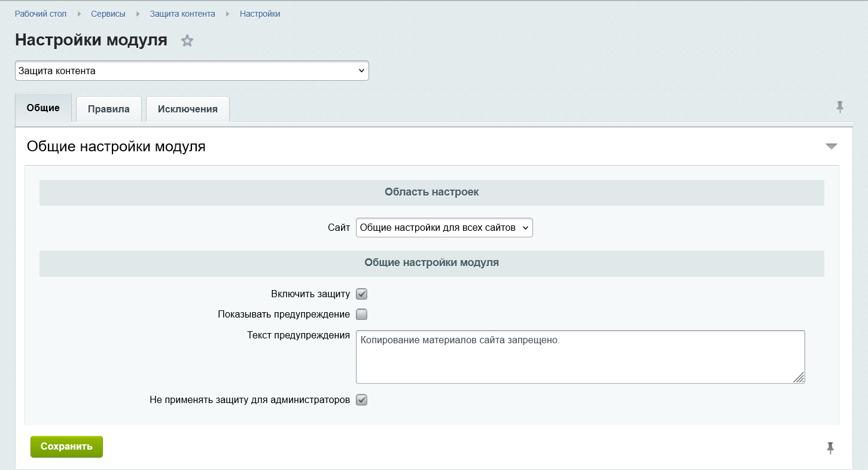The image size is (868, 470).
Task: Expand the site selection combo box arrow
Action: click(x=525, y=227)
